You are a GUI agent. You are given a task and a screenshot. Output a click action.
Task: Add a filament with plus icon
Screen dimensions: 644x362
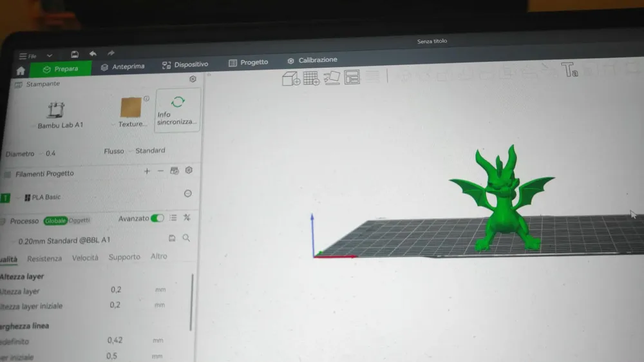(147, 171)
